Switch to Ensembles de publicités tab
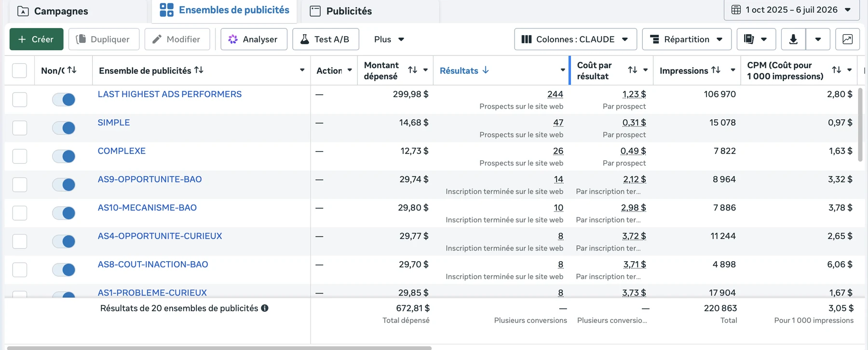 coord(225,10)
